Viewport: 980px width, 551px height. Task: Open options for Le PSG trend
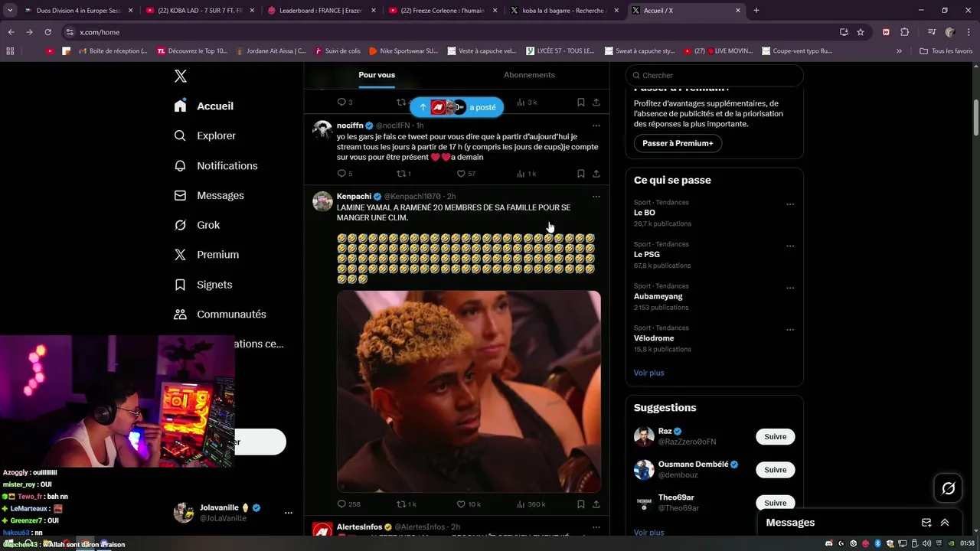click(x=790, y=246)
